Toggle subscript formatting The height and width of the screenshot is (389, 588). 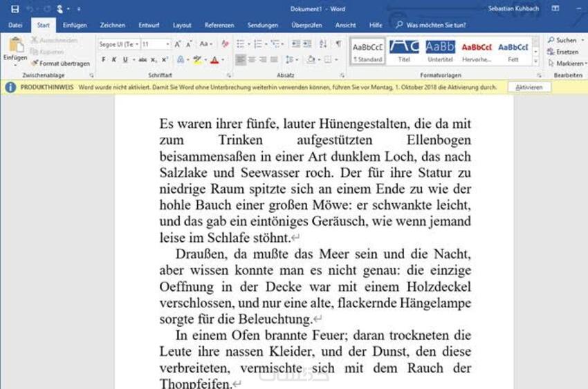pyautogui.click(x=154, y=59)
